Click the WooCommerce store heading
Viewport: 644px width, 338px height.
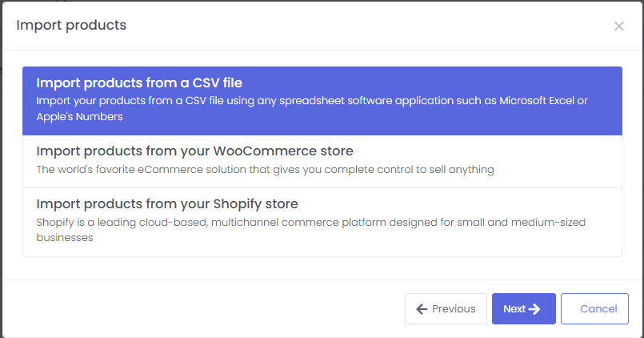[194, 151]
